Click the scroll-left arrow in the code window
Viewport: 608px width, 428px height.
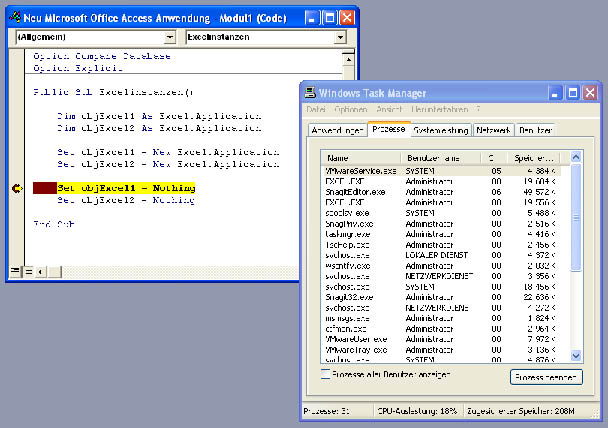41,270
